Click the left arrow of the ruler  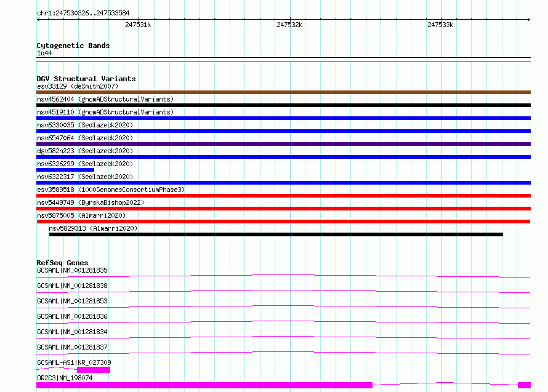38,20
